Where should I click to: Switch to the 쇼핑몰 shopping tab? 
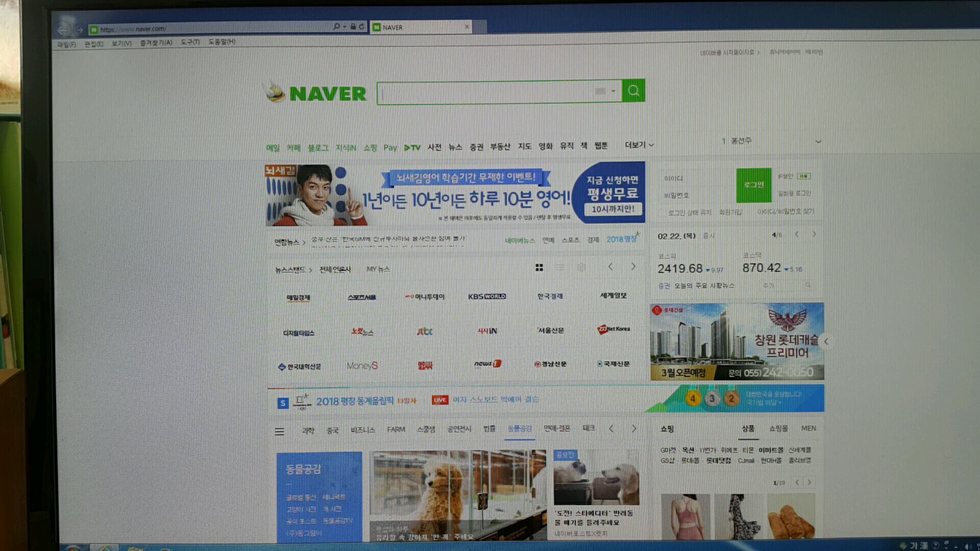point(778,429)
